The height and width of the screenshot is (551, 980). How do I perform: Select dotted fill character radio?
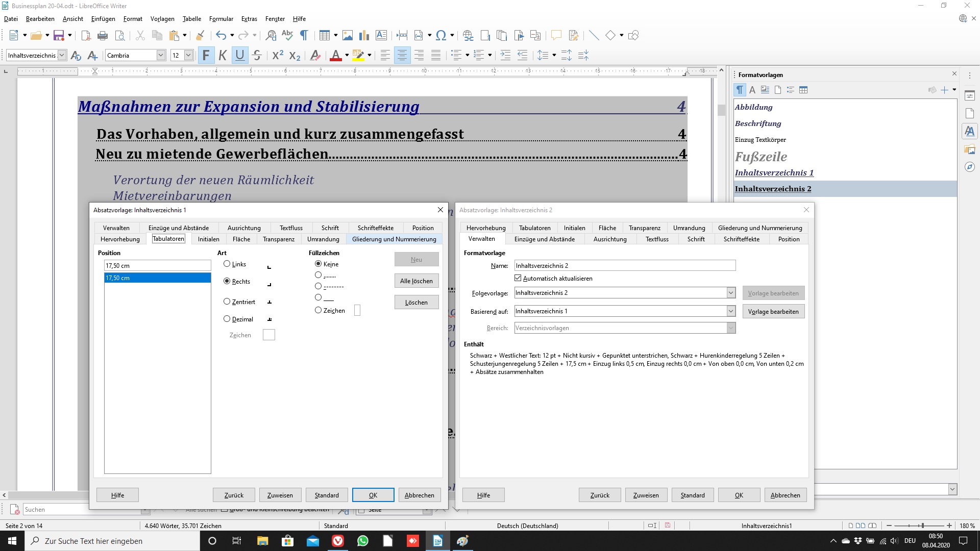(318, 275)
